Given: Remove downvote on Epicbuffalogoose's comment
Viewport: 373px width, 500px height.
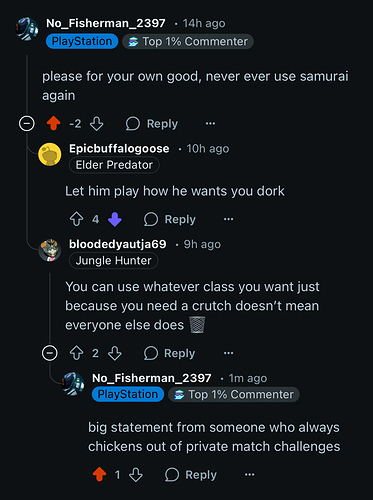Looking at the screenshot, I should 115,219.
